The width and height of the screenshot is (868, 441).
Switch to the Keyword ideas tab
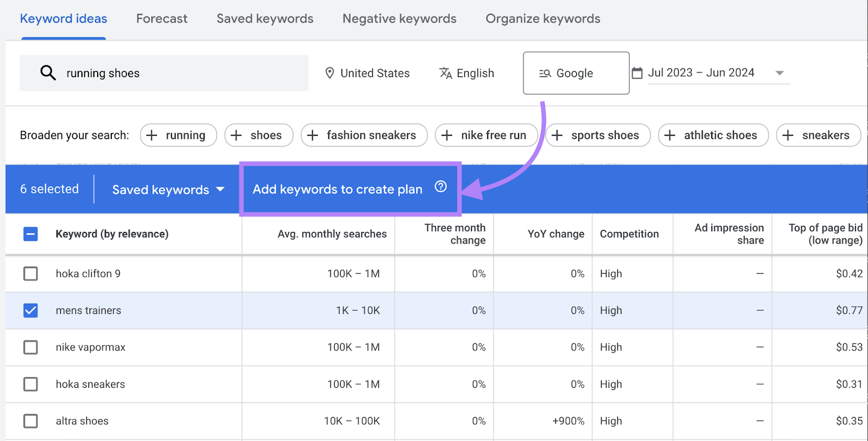click(63, 18)
